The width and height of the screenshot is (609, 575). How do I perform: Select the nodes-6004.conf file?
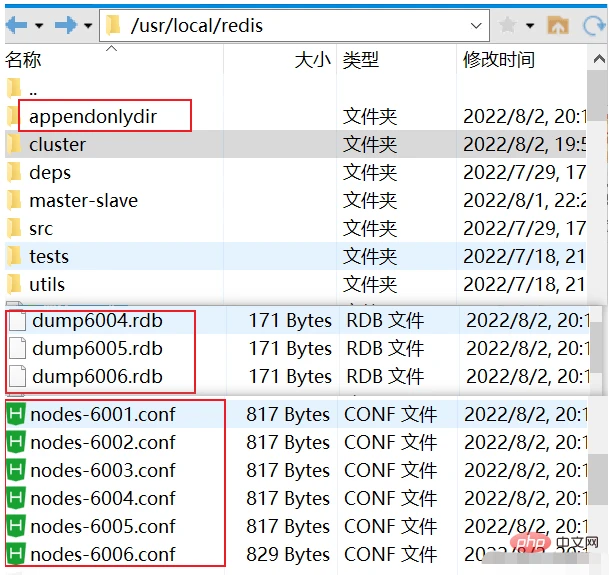coord(103,498)
